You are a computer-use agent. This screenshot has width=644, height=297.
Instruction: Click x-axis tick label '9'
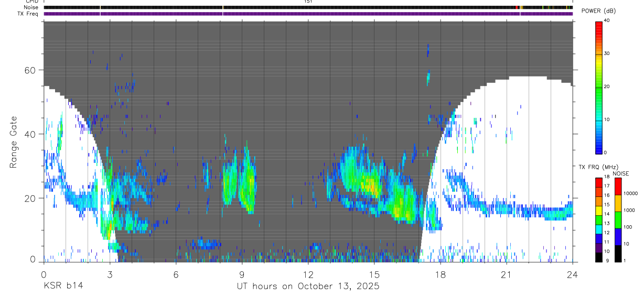[242, 274]
